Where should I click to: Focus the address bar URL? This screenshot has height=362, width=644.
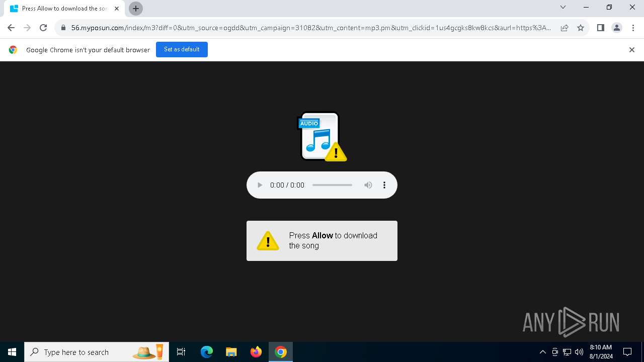coord(311,28)
